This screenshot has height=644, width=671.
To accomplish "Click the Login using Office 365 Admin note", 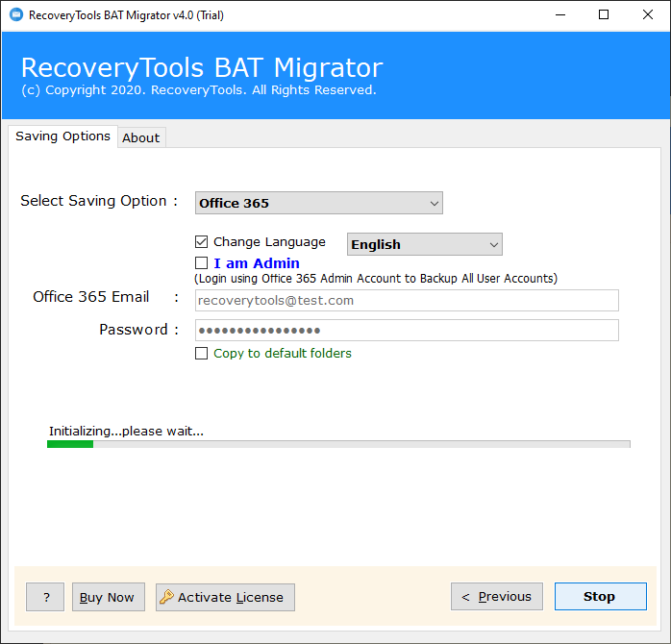I will pyautogui.click(x=376, y=279).
